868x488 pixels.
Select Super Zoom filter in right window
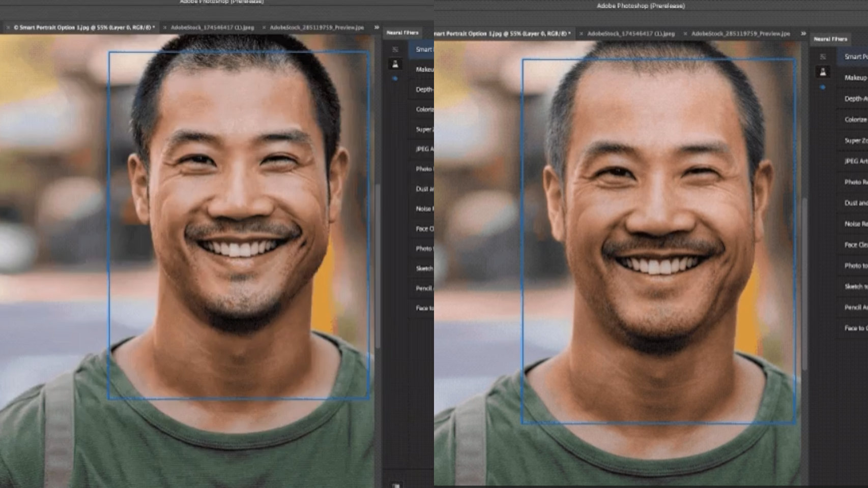[x=856, y=140]
